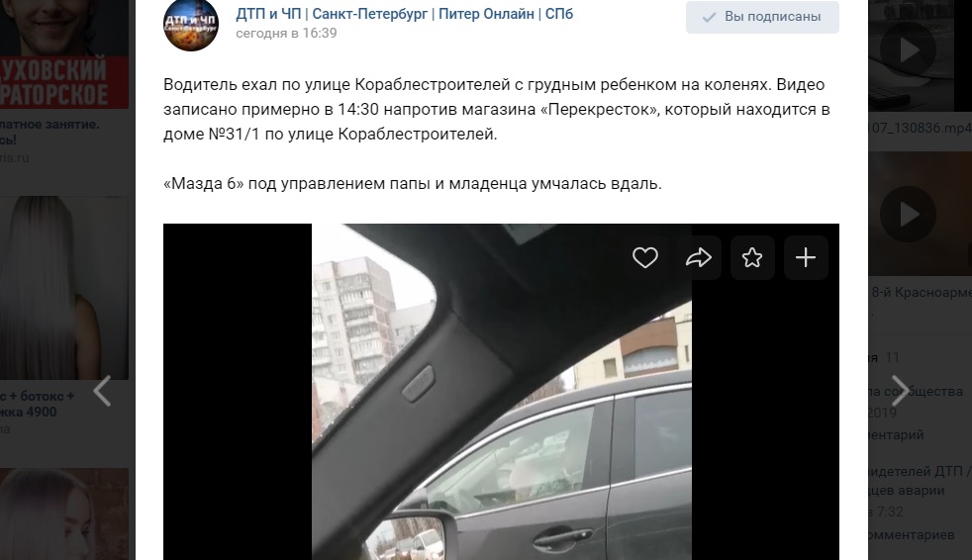
Task: Play the top right sidebar video
Action: tap(909, 50)
